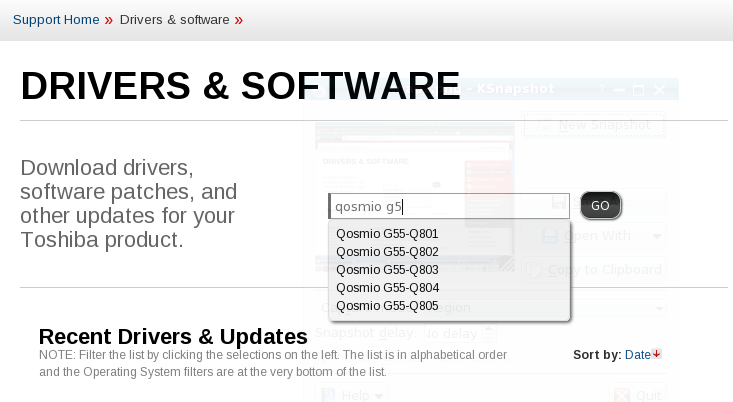Click the Save As floppy disk icon

559,202
